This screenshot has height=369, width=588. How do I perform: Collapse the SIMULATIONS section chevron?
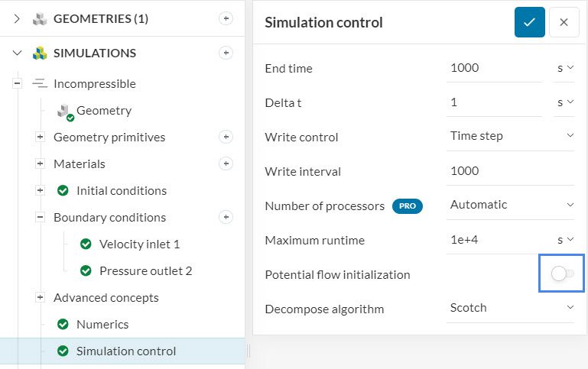click(x=17, y=53)
